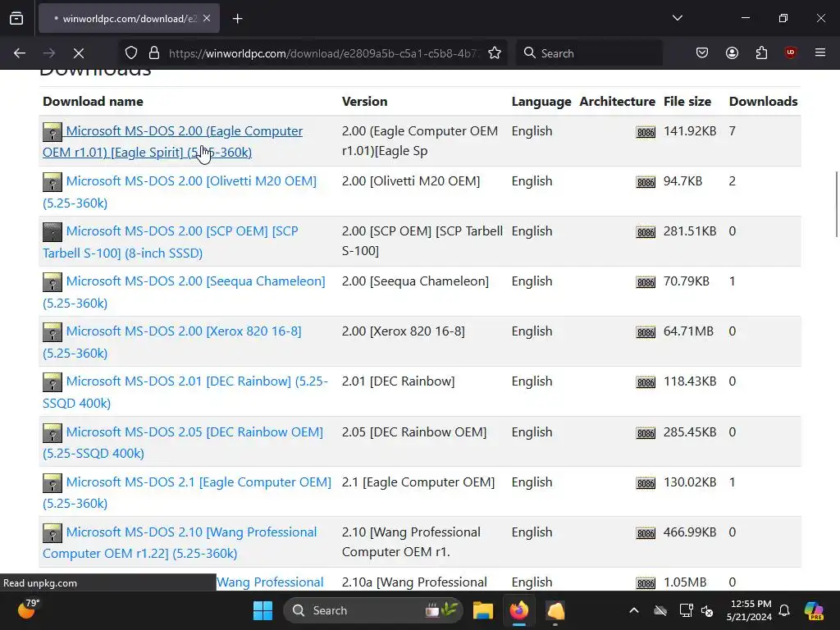Go back to the previous page

(x=20, y=53)
